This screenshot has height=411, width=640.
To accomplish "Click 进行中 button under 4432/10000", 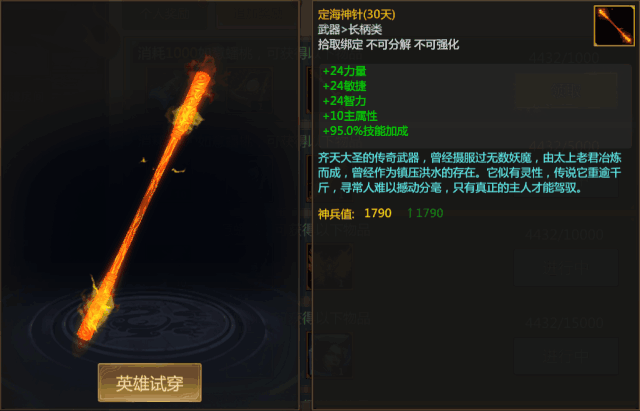I will 565,267.
